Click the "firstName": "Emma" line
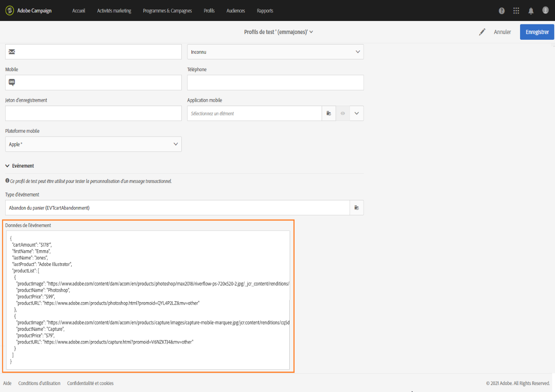 [31, 251]
